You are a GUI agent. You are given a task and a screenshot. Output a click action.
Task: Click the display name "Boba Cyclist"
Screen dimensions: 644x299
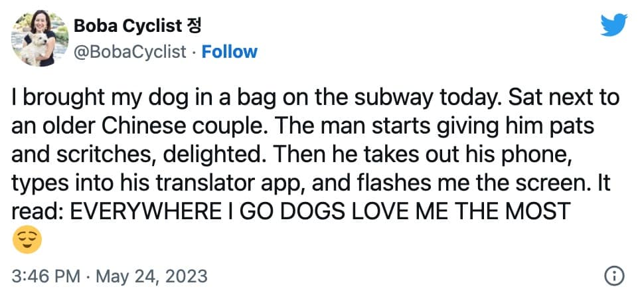click(x=126, y=27)
